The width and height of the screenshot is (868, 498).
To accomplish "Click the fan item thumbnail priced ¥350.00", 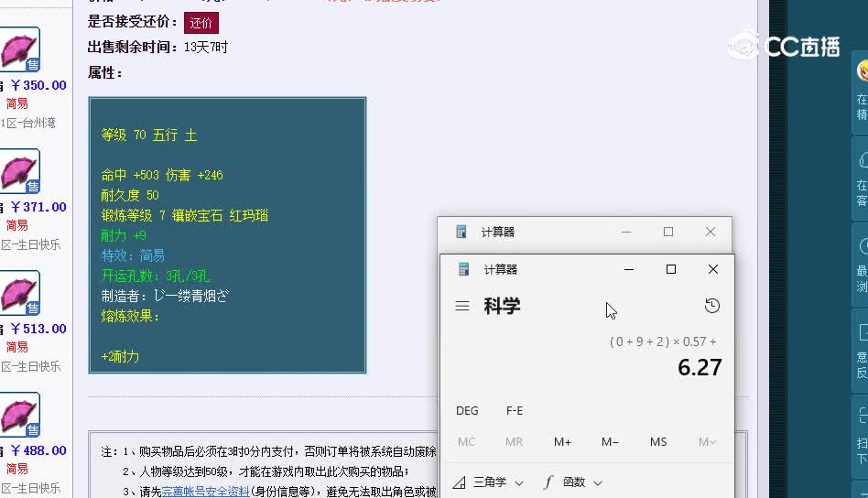I will (x=19, y=49).
